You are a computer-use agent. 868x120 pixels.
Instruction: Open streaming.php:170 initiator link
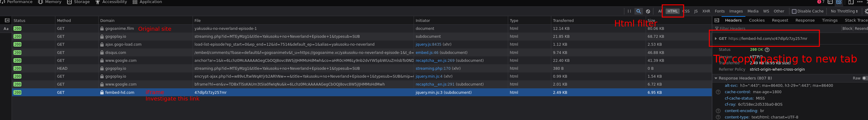click(x=433, y=69)
